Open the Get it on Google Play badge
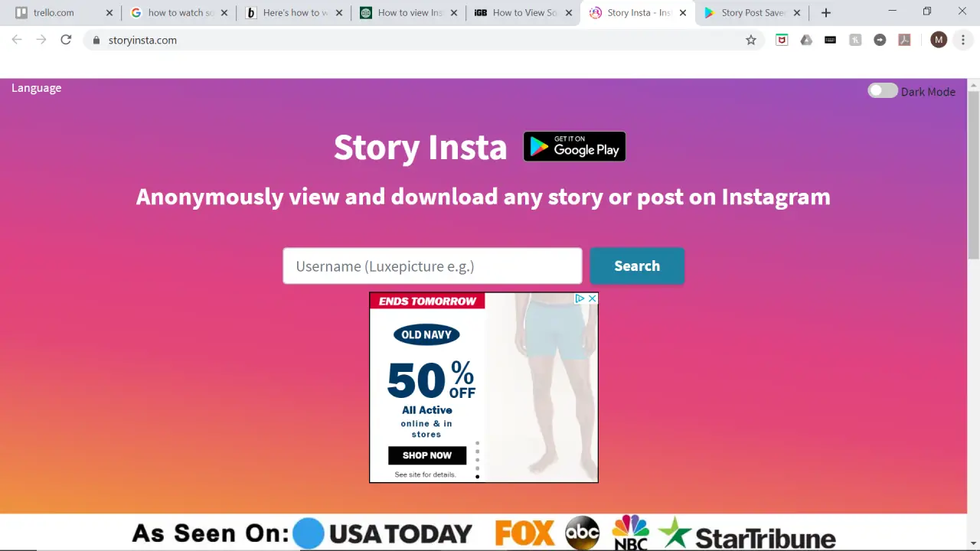Screen dimensions: 980x551 [x=574, y=146]
